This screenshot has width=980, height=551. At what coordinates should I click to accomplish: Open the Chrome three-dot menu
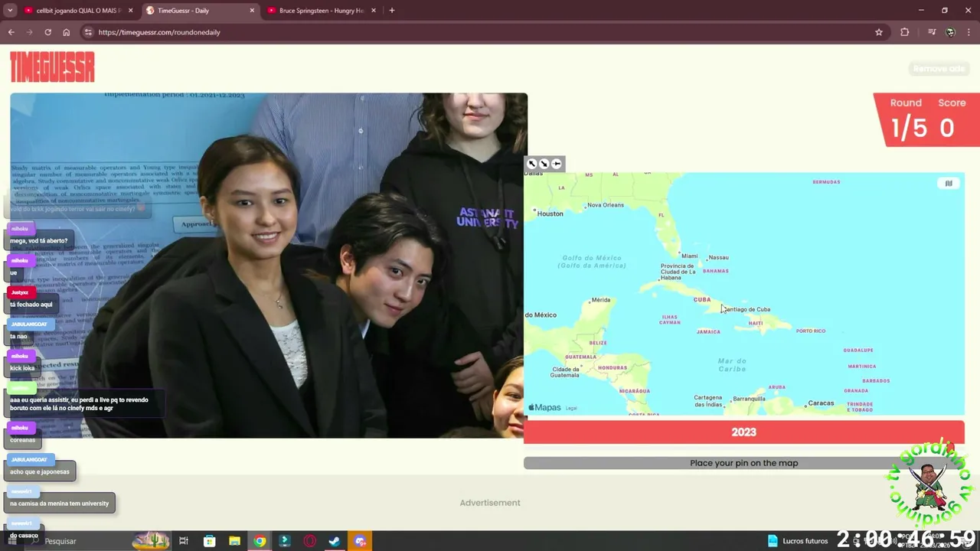969,32
